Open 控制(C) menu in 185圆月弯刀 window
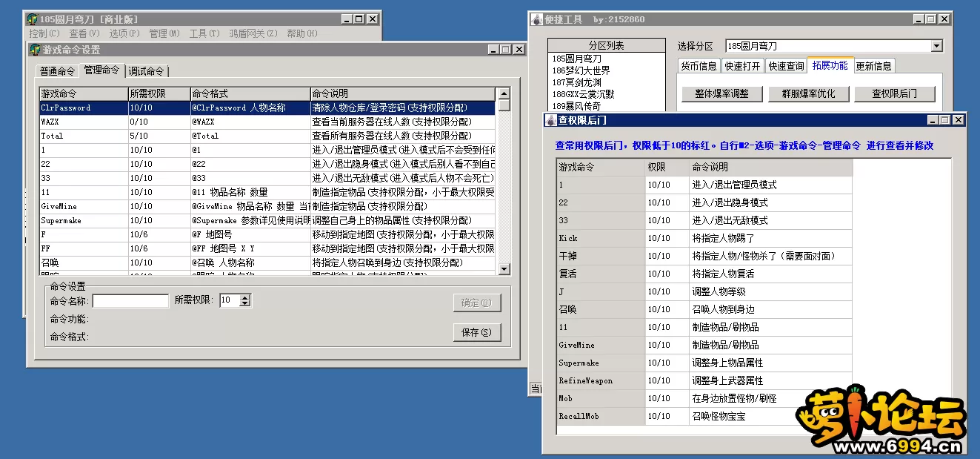This screenshot has width=980, height=459. (44, 33)
